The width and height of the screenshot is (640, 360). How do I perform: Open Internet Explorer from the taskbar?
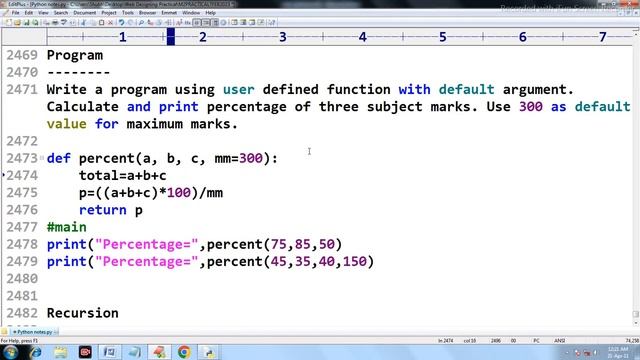coord(36,352)
